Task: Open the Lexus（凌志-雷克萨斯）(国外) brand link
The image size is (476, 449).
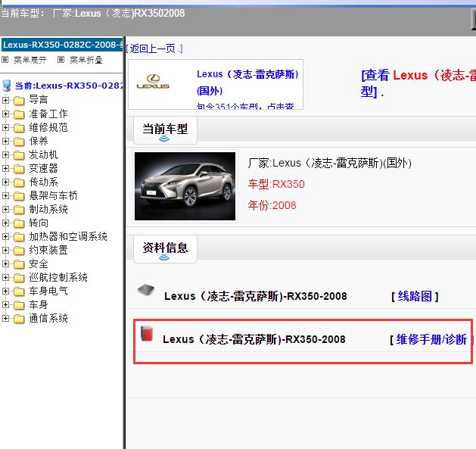Action: tap(247, 83)
